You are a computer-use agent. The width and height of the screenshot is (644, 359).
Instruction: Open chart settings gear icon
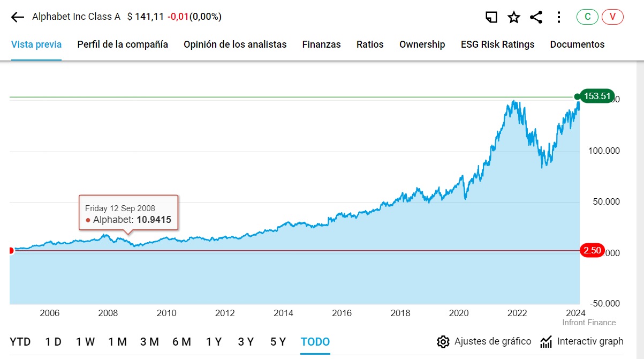[443, 342]
